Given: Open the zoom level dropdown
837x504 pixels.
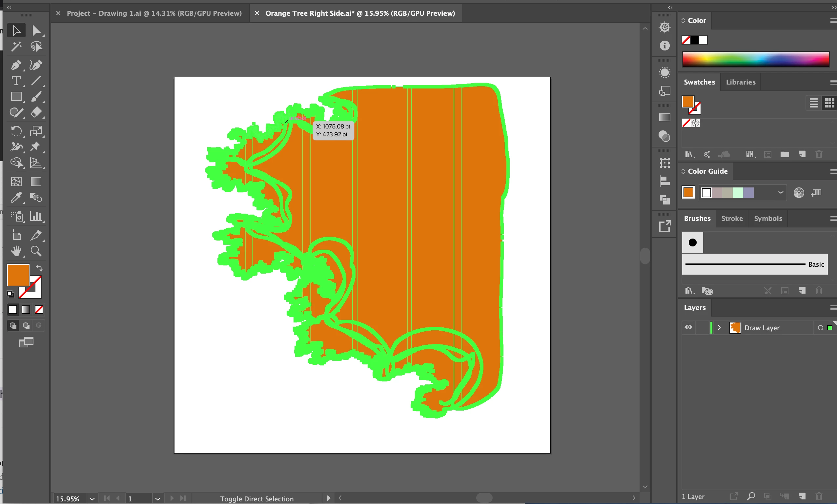Looking at the screenshot, I should point(92,498).
